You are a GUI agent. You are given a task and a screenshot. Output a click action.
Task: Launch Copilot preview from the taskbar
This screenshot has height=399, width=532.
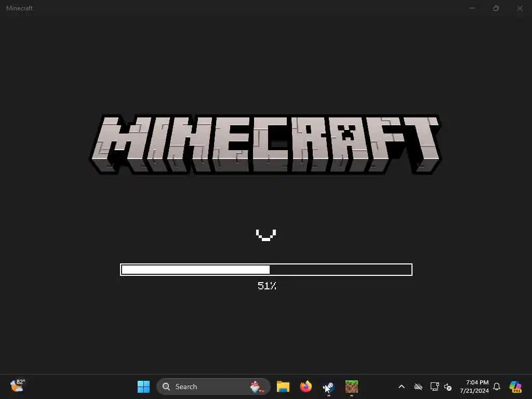515,387
